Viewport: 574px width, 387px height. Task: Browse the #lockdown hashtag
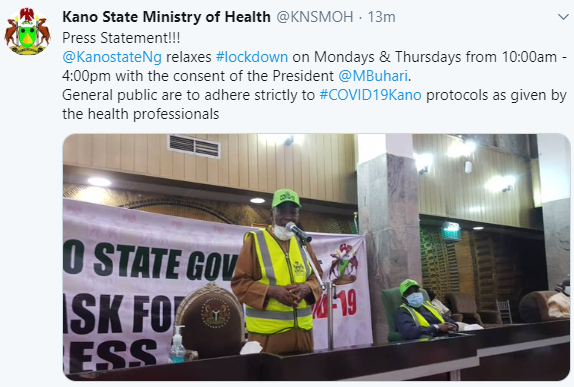(x=252, y=57)
